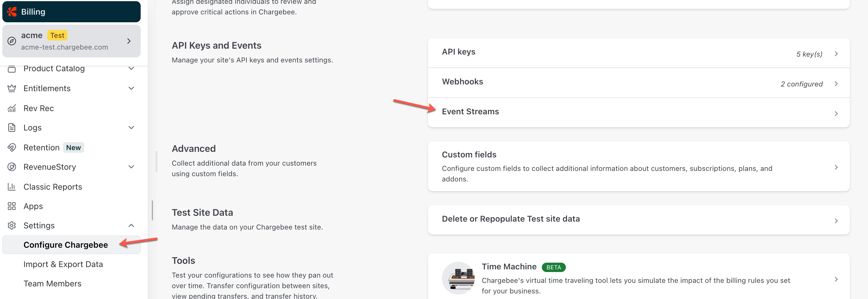Viewport: 868px width, 299px height.
Task: Click the Chargebee logo in Billing header
Action: (12, 12)
